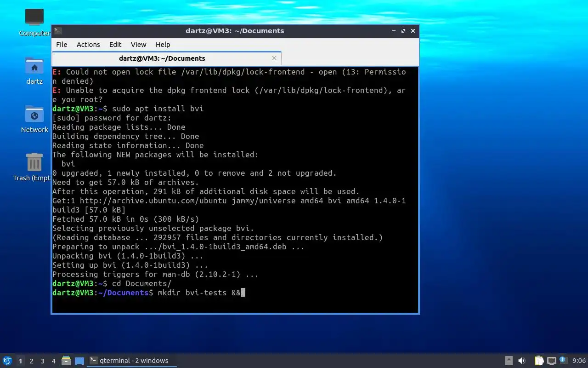
Task: Launch the file manager from the taskbar
Action: pos(66,361)
